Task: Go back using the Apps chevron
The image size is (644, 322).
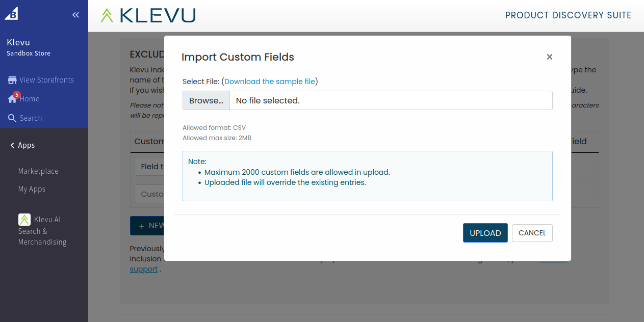Action: pyautogui.click(x=12, y=145)
